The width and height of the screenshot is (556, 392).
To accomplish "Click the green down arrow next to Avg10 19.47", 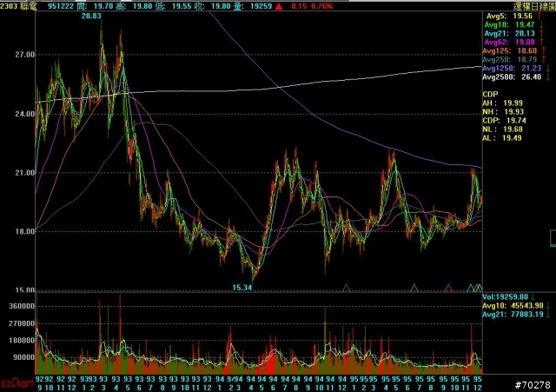I will (x=541, y=24).
